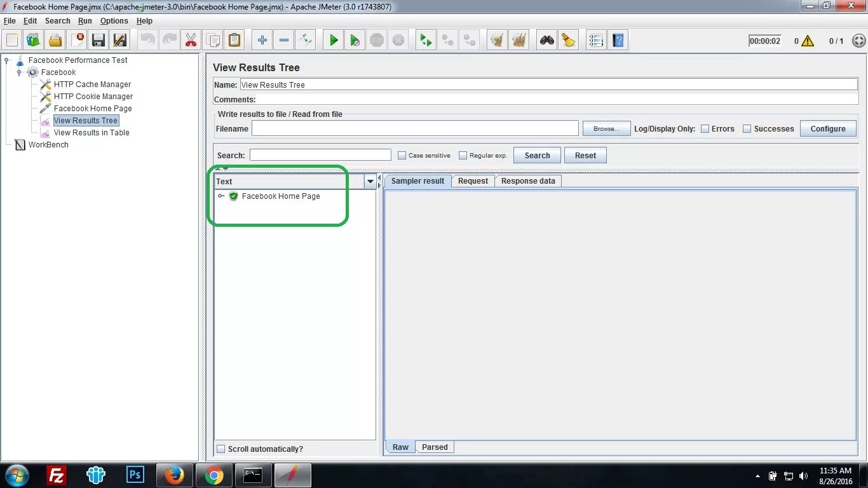868x488 pixels.
Task: Click the binoculars Search icon
Action: (x=546, y=40)
